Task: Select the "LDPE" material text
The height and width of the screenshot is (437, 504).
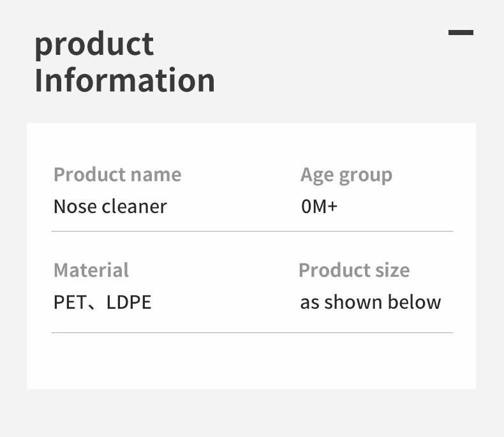Action: (x=129, y=302)
